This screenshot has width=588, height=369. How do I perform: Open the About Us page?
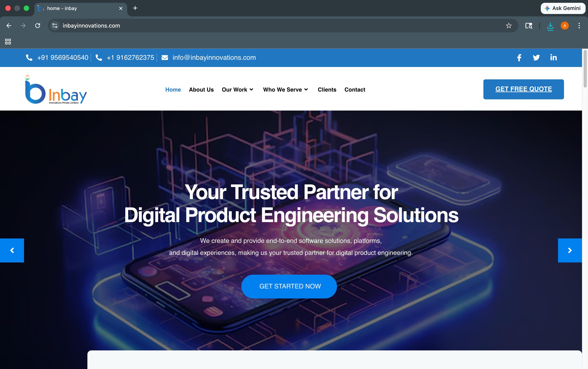(201, 90)
